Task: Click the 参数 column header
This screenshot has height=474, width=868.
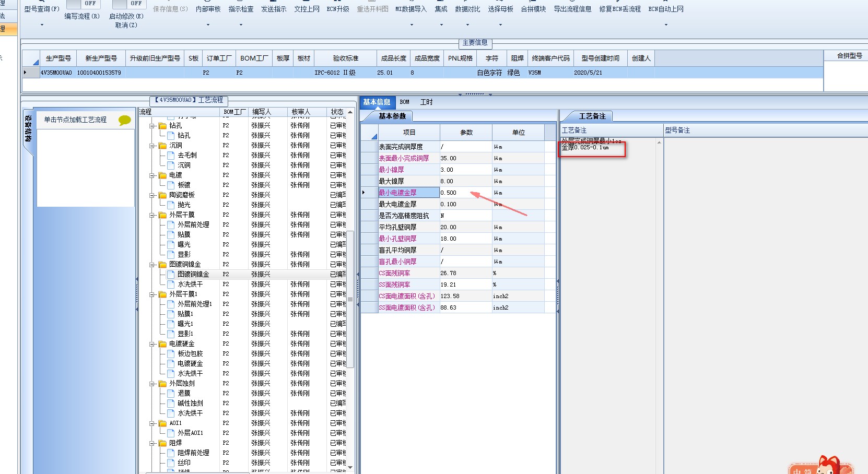Action: tap(466, 133)
